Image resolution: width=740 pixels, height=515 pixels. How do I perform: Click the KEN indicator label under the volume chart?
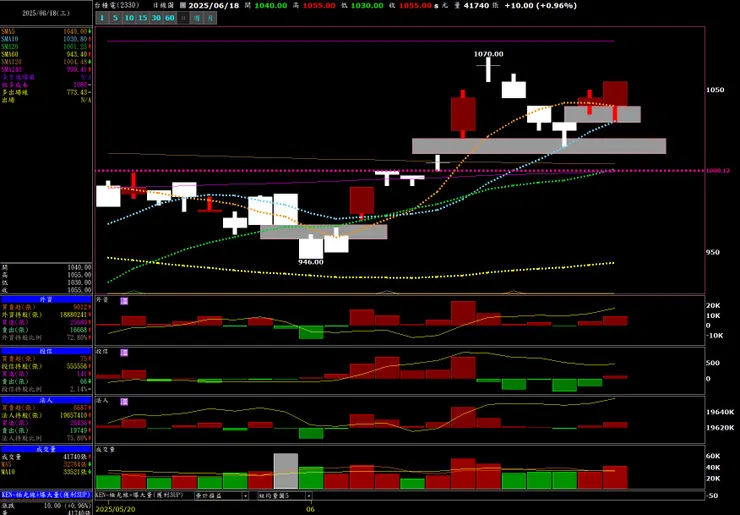[139, 495]
